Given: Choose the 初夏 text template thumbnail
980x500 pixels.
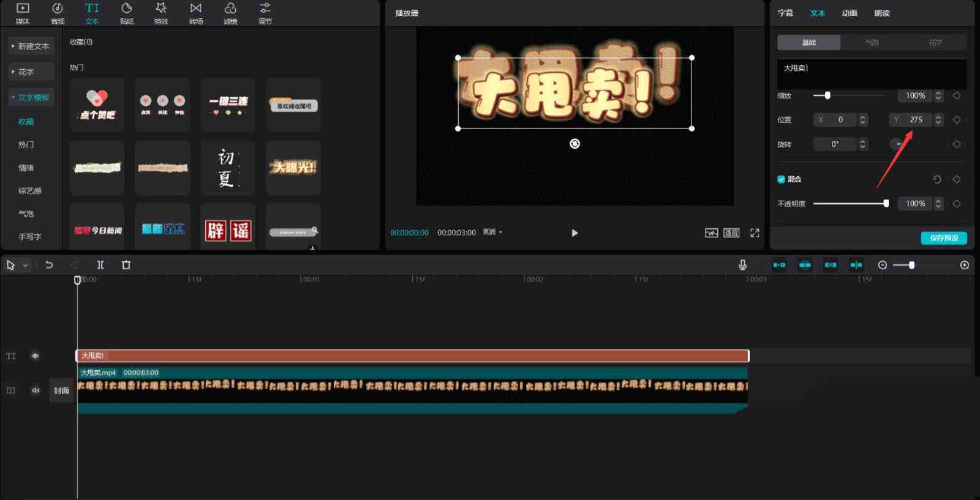Looking at the screenshot, I should [x=228, y=168].
